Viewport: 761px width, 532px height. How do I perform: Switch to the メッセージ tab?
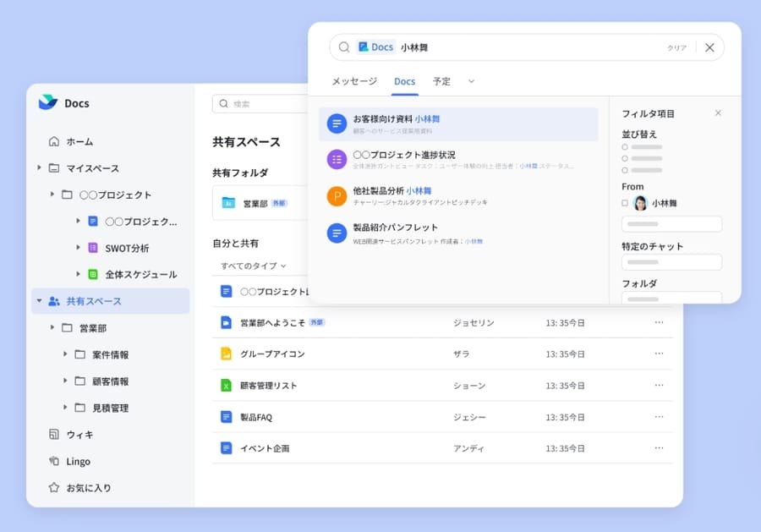coord(353,81)
